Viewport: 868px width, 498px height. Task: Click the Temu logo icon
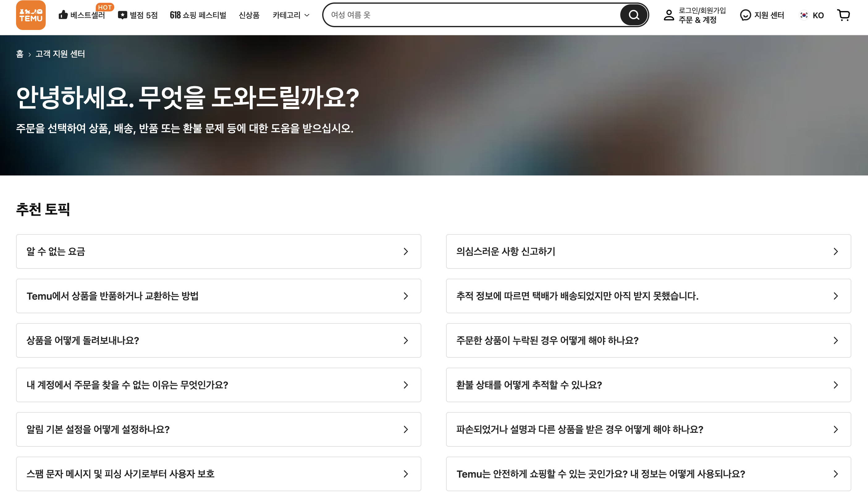31,15
